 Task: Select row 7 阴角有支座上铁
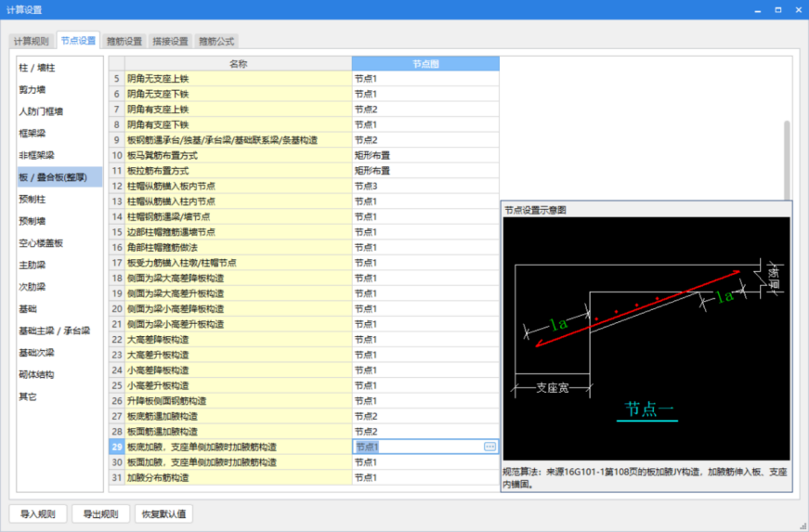tap(239, 110)
